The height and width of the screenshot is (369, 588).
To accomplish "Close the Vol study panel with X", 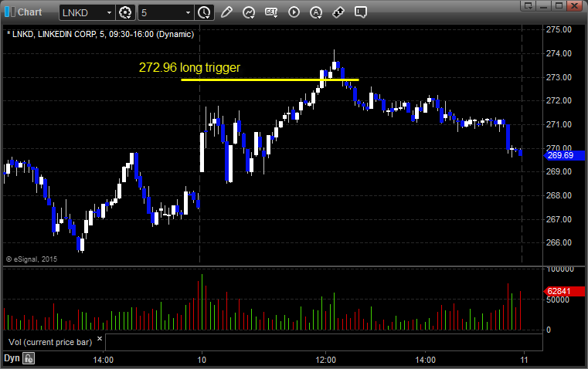I will (x=100, y=339).
